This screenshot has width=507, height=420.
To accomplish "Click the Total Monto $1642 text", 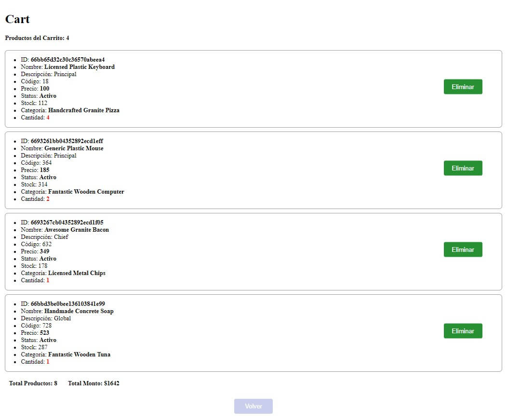I will (93, 383).
